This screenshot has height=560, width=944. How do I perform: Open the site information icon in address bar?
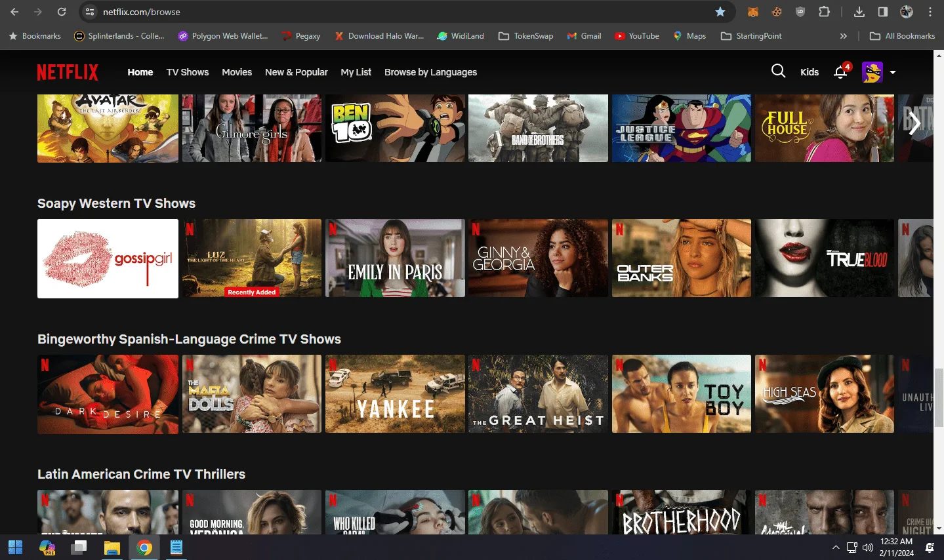pyautogui.click(x=91, y=12)
